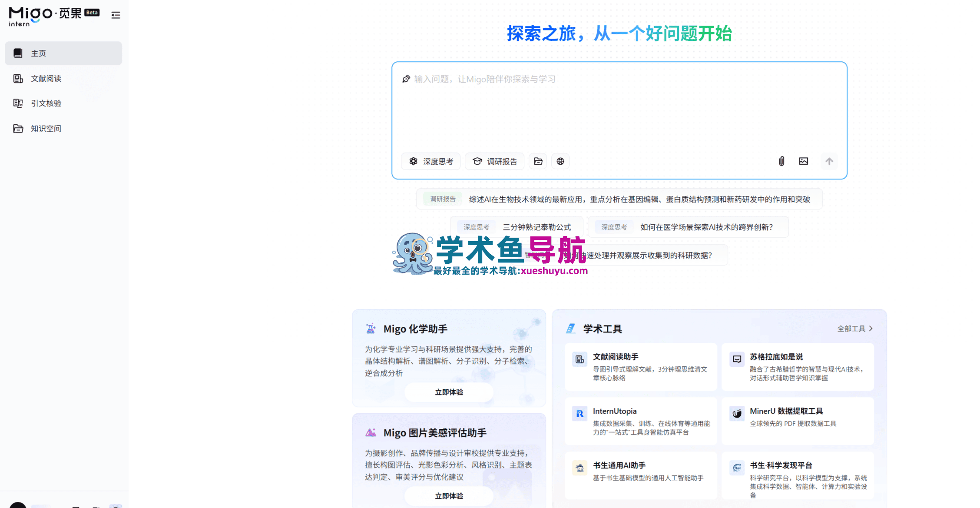The height and width of the screenshot is (508, 980).
Task: Click the Migo 图片美感评估助手 icon
Action: point(371,433)
